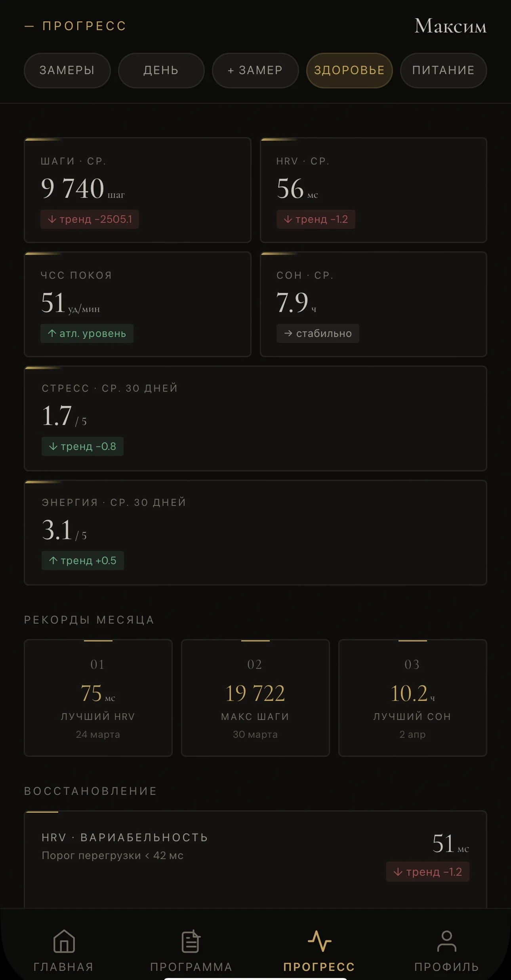Open the Главная home icon
511x980 pixels.
tap(64, 942)
